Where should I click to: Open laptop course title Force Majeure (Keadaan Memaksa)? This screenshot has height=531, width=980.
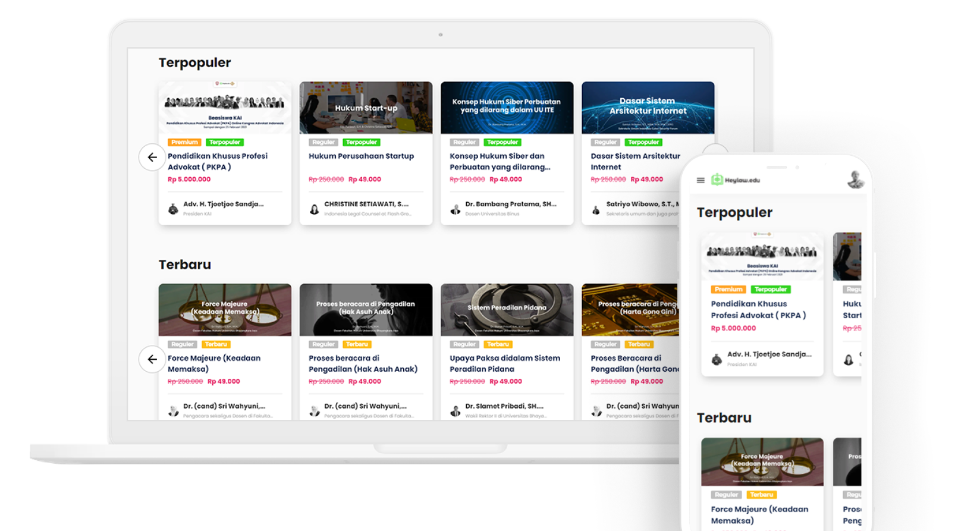tap(214, 363)
